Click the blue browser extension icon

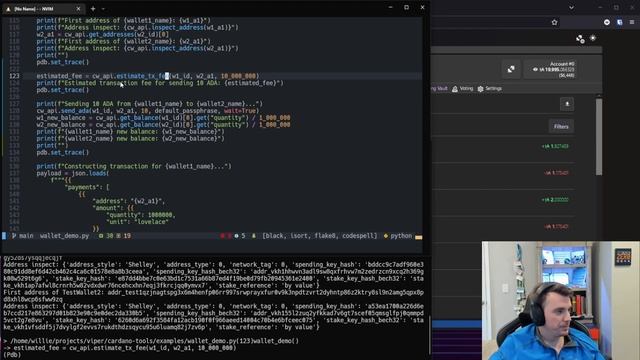(620, 22)
